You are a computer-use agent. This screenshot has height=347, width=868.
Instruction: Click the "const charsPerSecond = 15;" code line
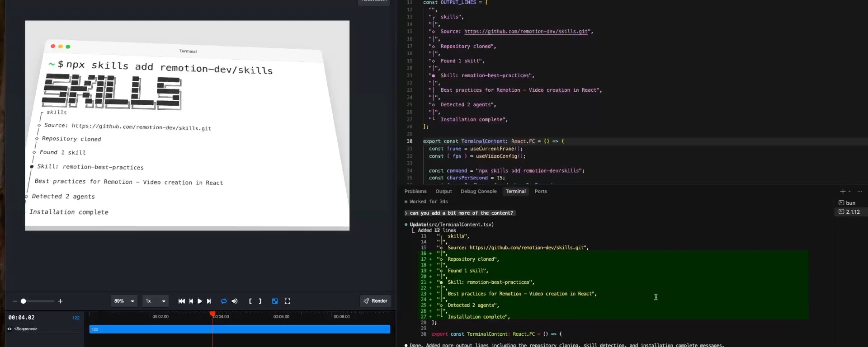point(467,178)
